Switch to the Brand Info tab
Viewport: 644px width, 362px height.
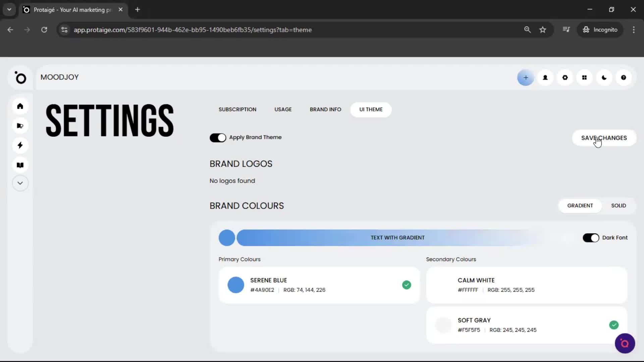pos(325,109)
